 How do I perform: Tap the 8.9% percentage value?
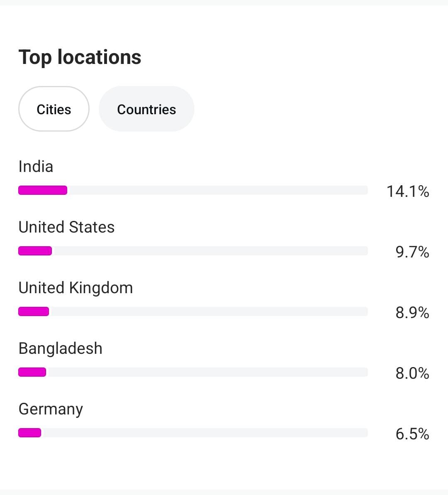tap(412, 313)
